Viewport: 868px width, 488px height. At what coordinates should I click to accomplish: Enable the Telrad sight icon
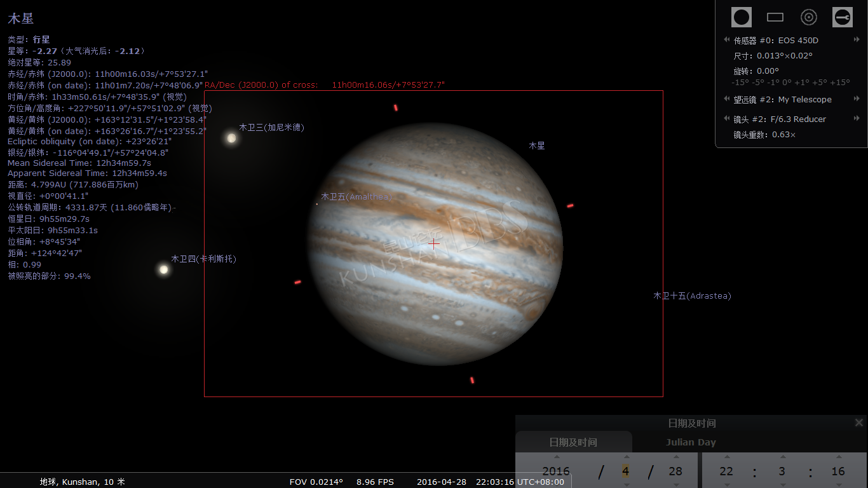point(808,17)
